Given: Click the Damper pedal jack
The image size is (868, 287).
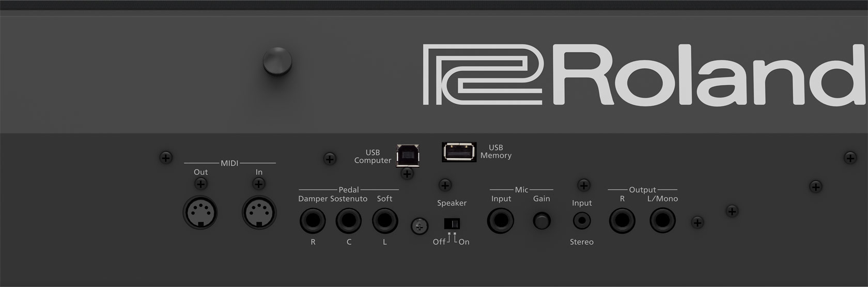Looking at the screenshot, I should pos(313,221).
